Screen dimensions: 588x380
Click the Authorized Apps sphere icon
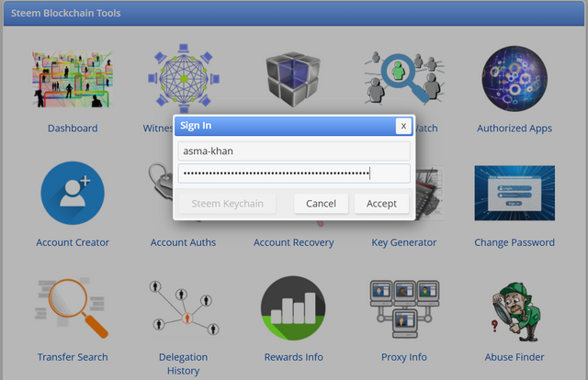pyautogui.click(x=514, y=78)
